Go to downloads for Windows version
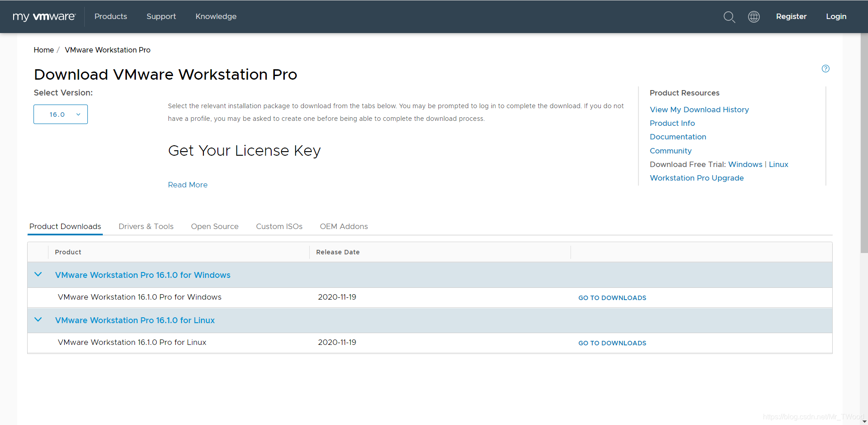The image size is (868, 425). point(612,298)
